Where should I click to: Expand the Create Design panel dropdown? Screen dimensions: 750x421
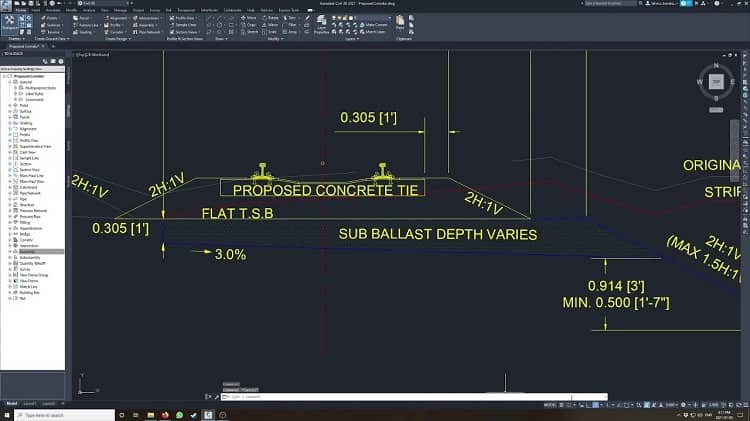(x=118, y=39)
